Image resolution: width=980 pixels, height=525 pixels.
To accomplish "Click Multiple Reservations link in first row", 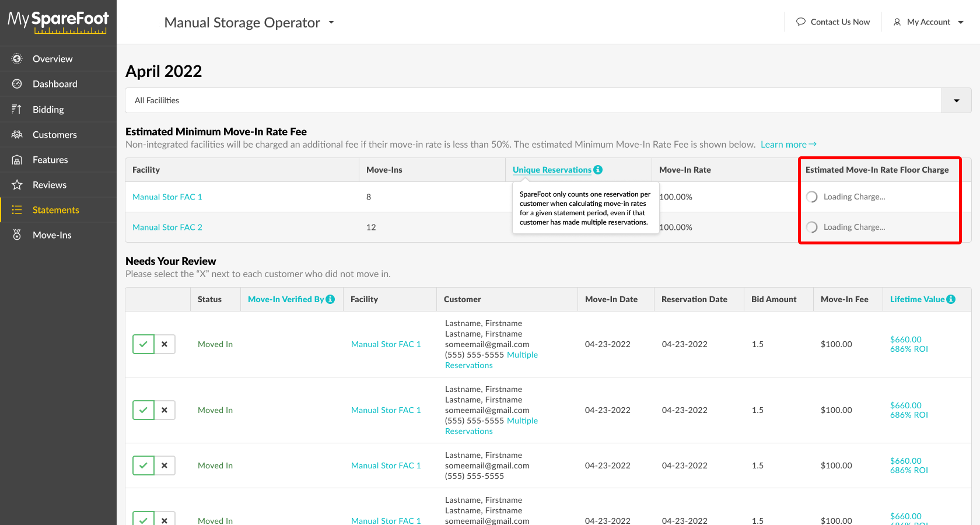I will 491,360.
